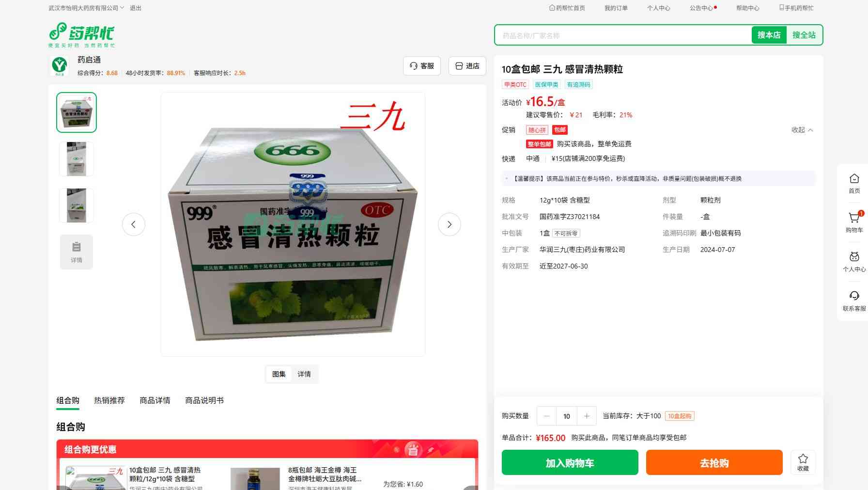This screenshot has height=490, width=868.
Task: Increase purchase quantity with plus
Action: (587, 416)
